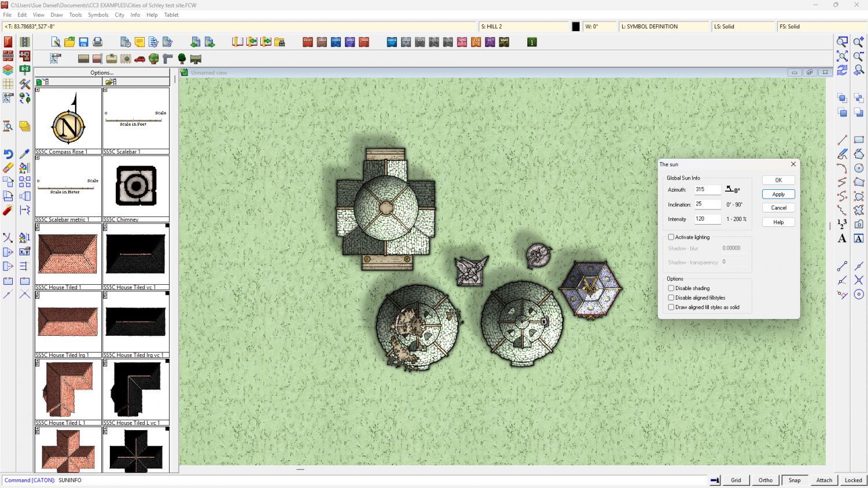This screenshot has height=488, width=868.
Task: Enable the Activate lighting checkbox
Action: pos(671,237)
